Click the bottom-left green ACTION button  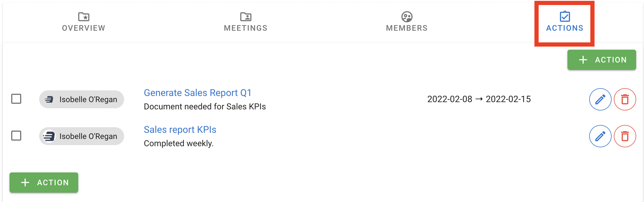[x=44, y=182]
